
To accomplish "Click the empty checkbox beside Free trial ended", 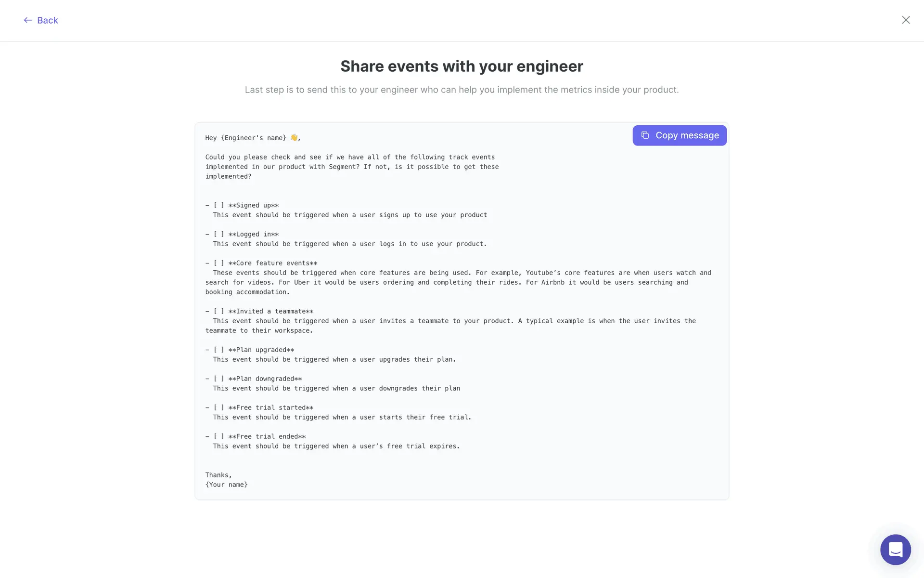I will pyautogui.click(x=218, y=436).
